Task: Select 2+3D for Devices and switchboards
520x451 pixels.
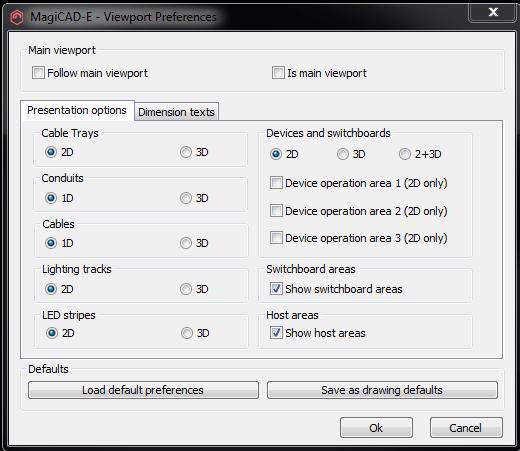Action: 405,154
